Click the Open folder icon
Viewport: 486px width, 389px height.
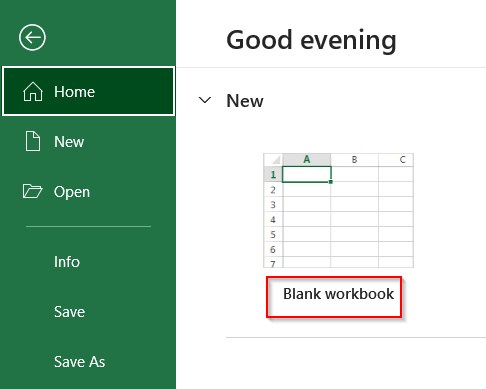tap(32, 191)
